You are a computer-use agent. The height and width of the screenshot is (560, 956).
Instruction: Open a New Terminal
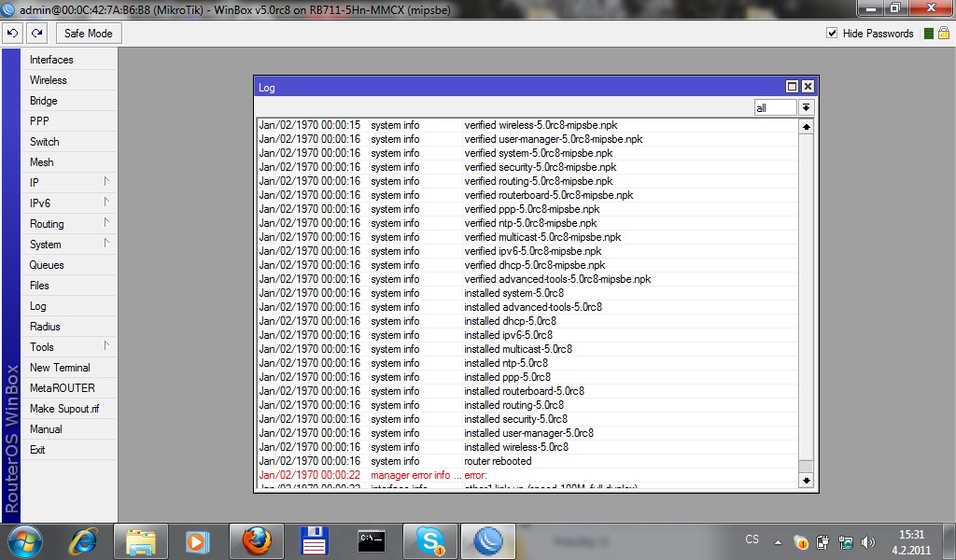pos(69,368)
